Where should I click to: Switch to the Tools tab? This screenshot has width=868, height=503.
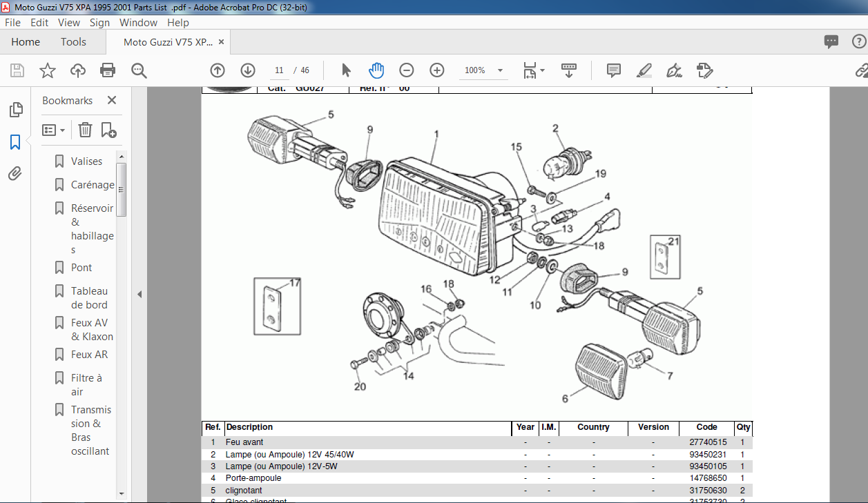coord(73,42)
